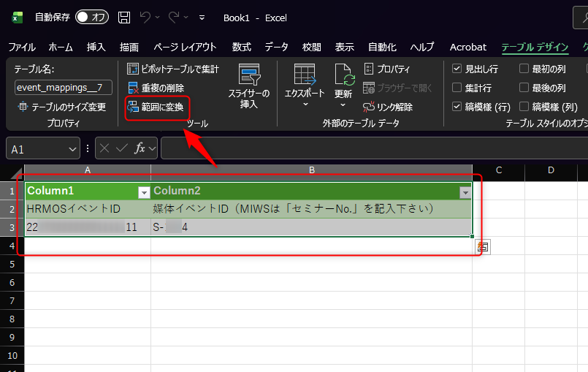Open the Column2 filter dropdown
Image resolution: width=588 pixels, height=372 pixels.
coord(465,191)
